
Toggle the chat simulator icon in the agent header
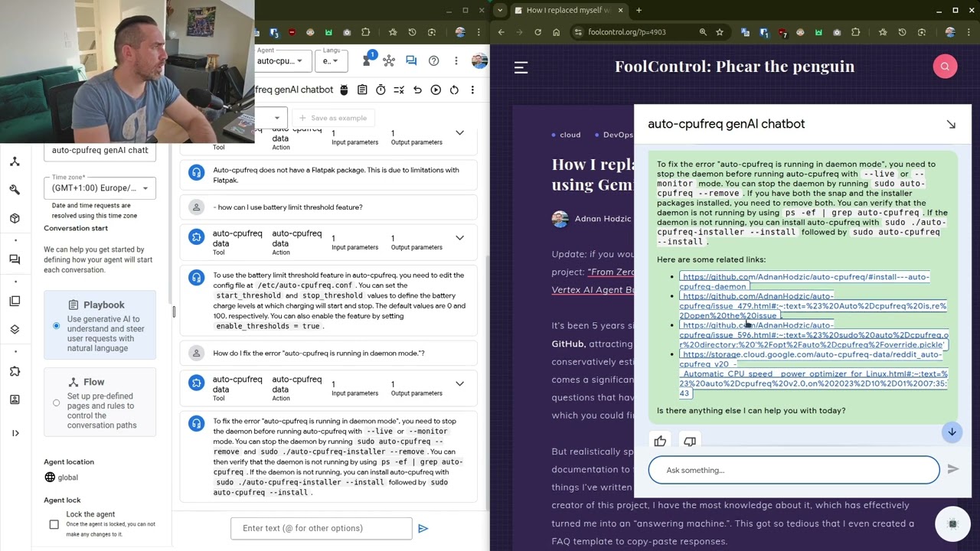(x=411, y=60)
